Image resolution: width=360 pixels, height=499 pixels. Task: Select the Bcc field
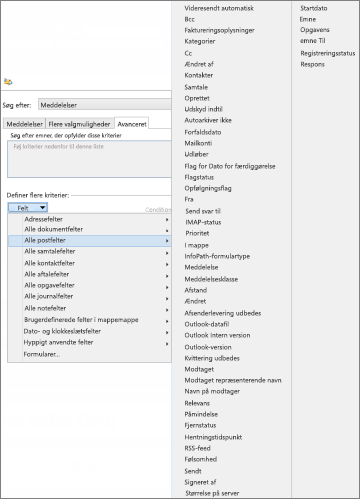click(x=189, y=19)
